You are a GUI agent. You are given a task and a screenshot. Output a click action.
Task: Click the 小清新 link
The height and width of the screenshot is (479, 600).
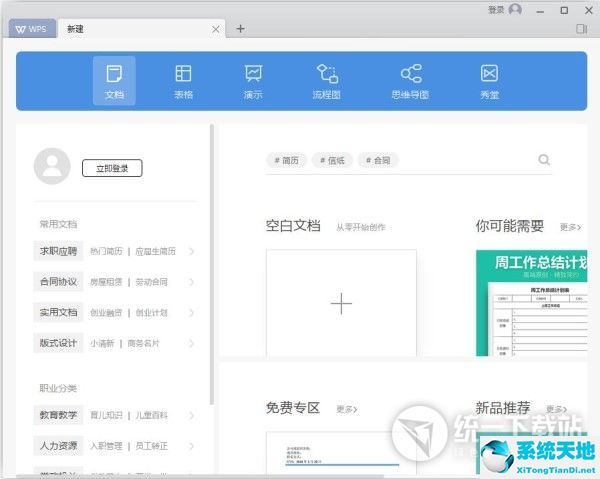pos(102,343)
